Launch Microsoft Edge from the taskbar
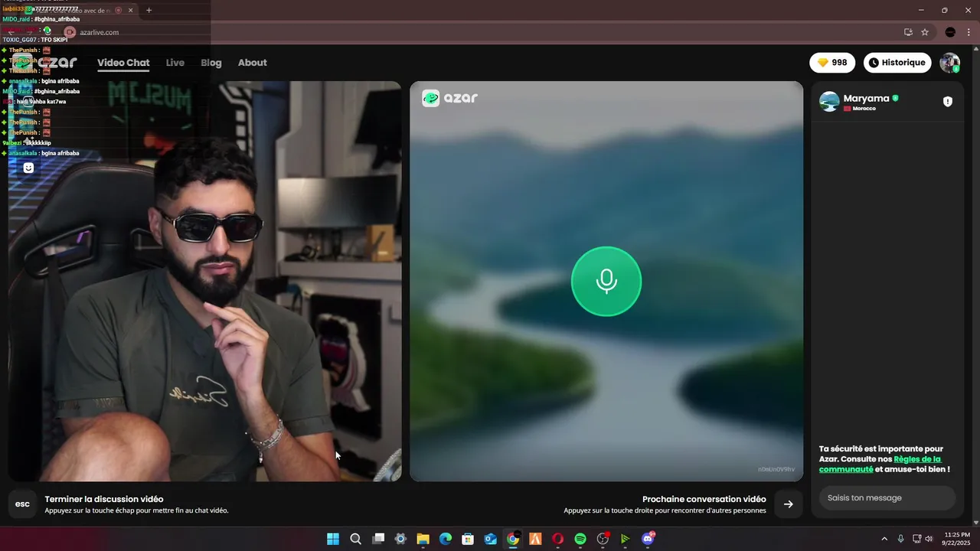 click(x=446, y=539)
